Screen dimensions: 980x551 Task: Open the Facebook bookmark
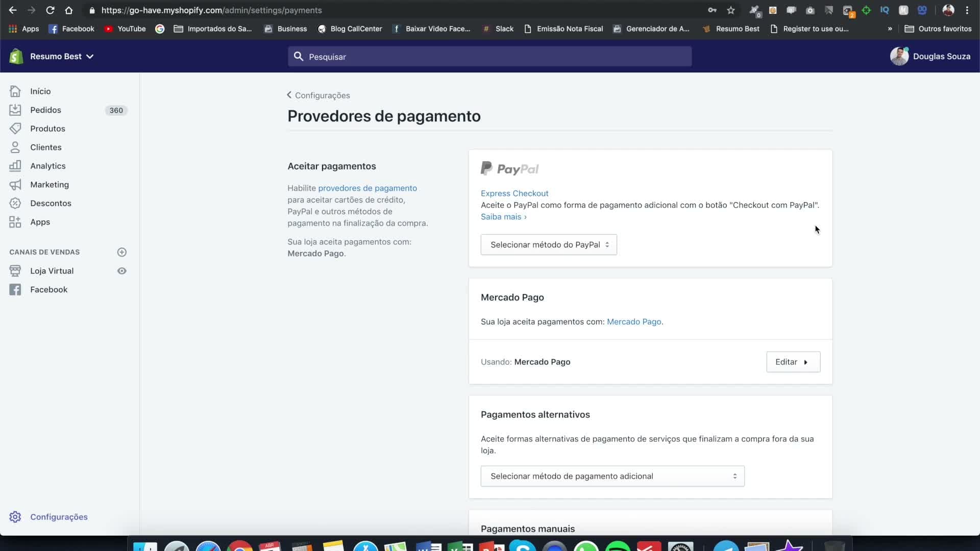point(71,29)
